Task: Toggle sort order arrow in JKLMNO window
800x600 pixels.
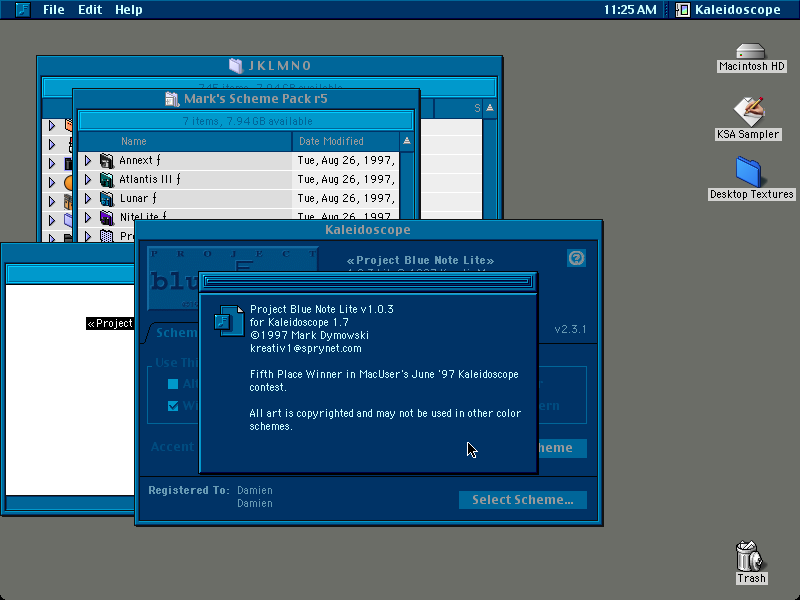Action: tap(490, 108)
